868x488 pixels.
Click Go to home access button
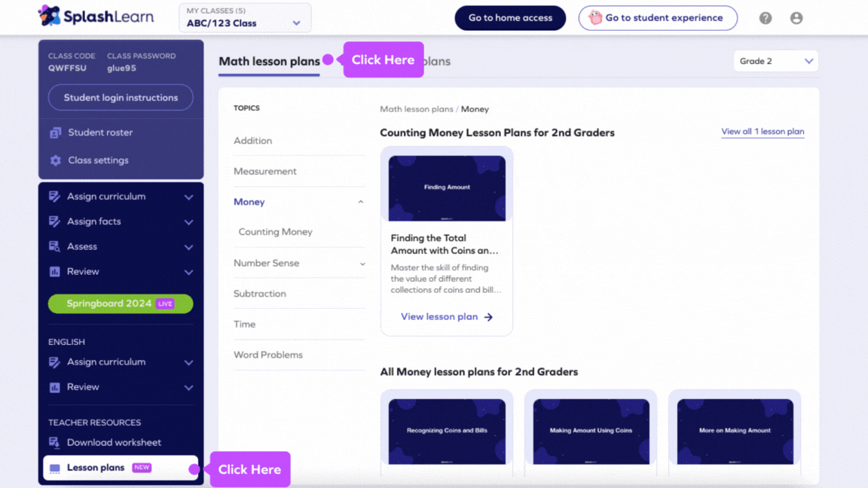click(x=510, y=18)
